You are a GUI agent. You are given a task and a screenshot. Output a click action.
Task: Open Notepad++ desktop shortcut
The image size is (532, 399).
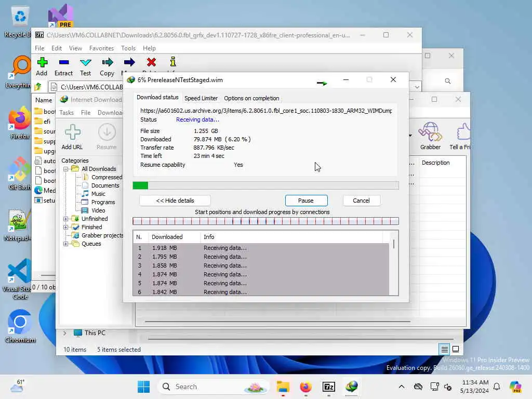click(x=19, y=220)
